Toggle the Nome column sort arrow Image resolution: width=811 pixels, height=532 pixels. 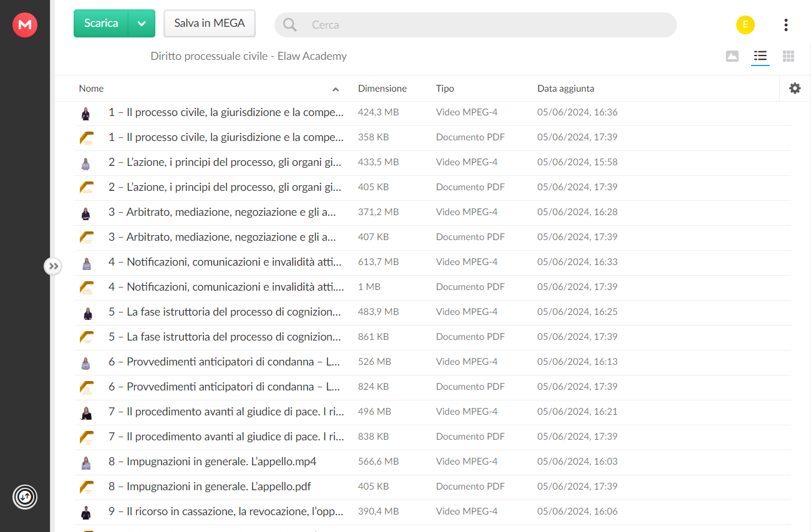(x=336, y=89)
